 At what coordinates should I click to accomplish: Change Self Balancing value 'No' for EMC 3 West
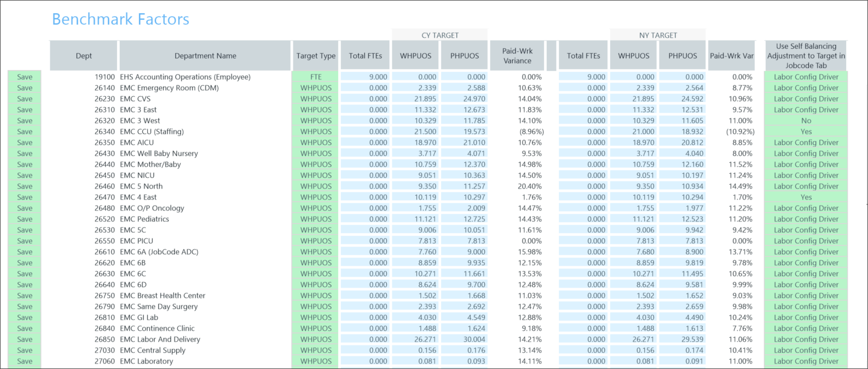pyautogui.click(x=806, y=121)
